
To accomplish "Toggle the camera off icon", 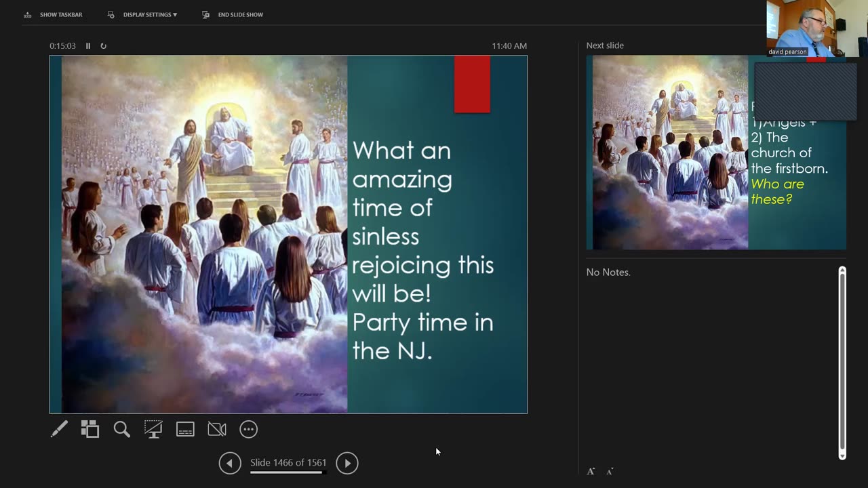I will [217, 429].
